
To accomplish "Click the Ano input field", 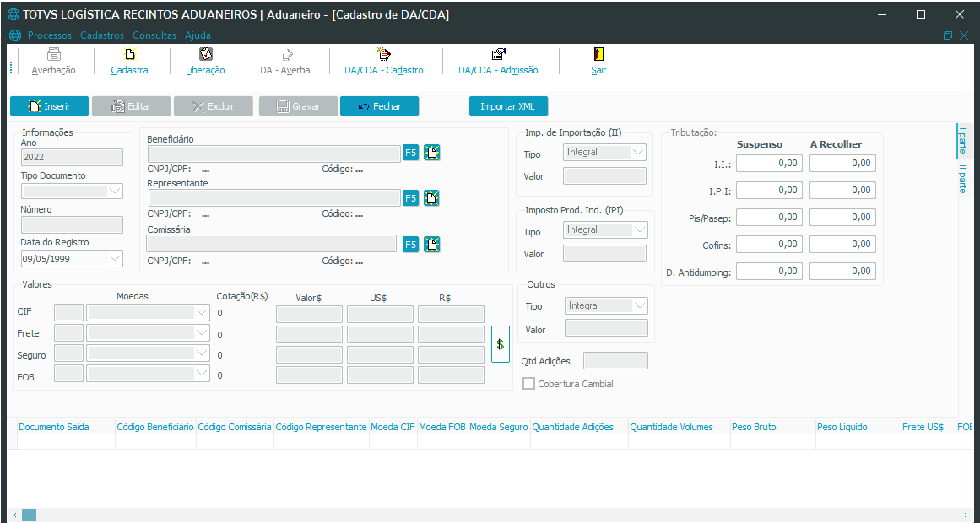I will click(72, 158).
